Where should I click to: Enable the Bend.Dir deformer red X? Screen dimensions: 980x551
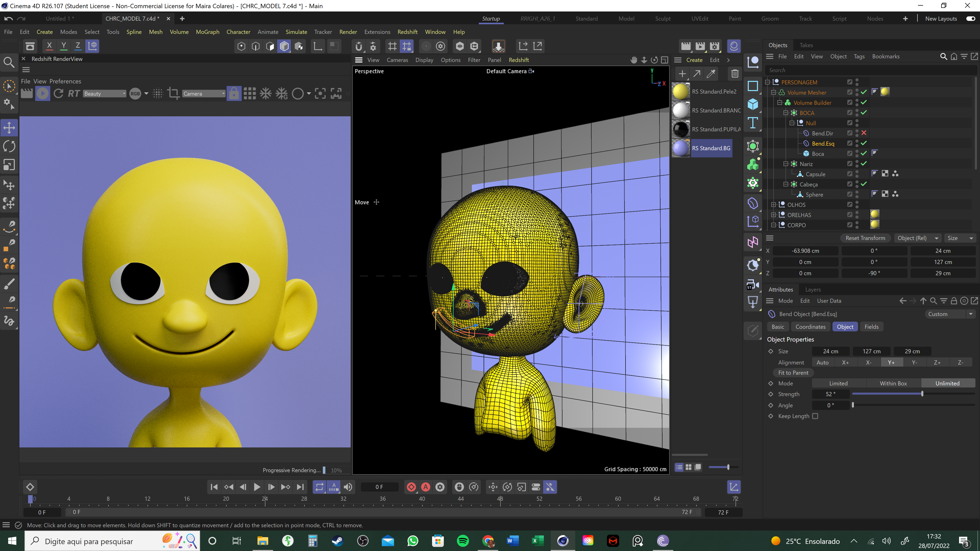click(864, 133)
